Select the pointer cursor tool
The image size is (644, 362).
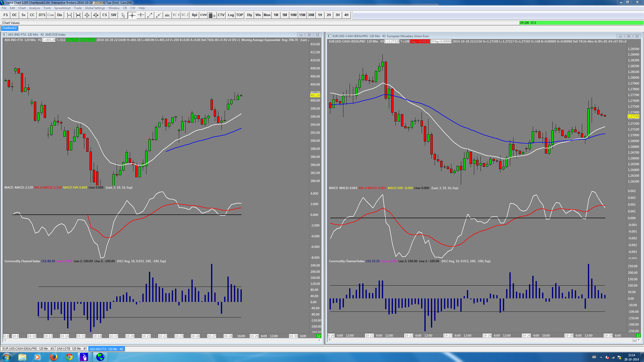coord(123,15)
